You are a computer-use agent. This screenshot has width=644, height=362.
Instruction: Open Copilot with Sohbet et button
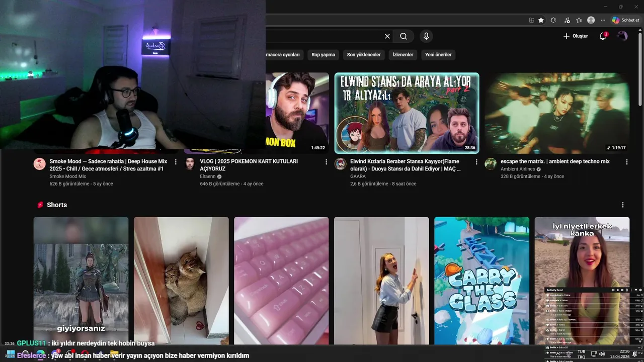625,20
